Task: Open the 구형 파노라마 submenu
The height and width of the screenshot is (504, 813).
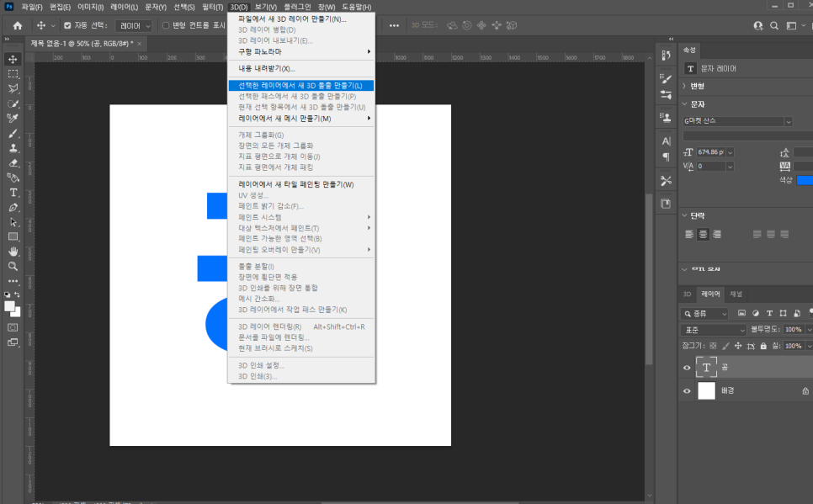Action: [x=300, y=52]
